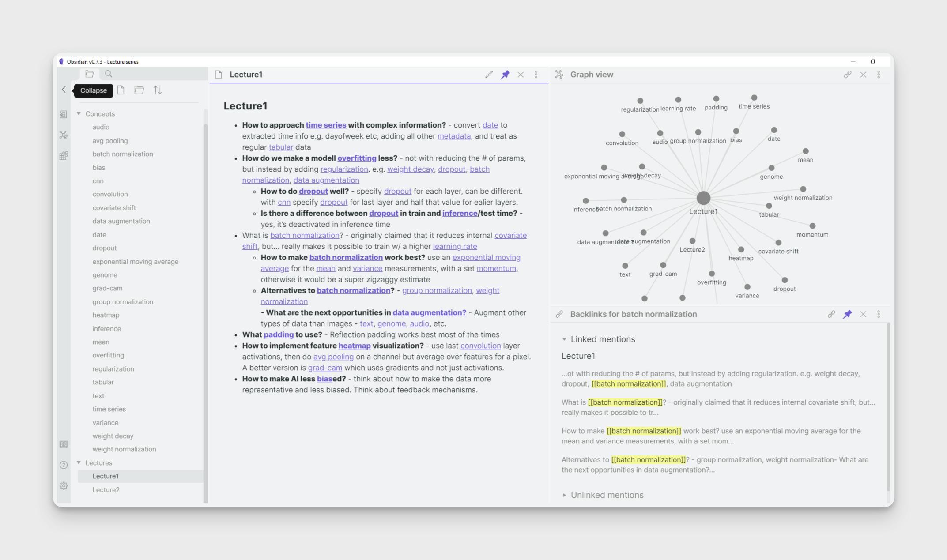Toggle the link icon on the Backlinks pane
947x560 pixels.
coord(831,314)
